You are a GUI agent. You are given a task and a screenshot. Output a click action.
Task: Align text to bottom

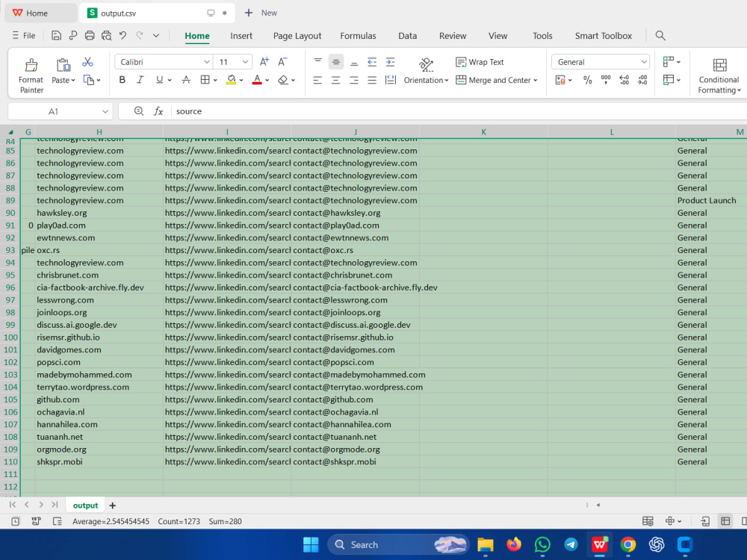coord(354,62)
